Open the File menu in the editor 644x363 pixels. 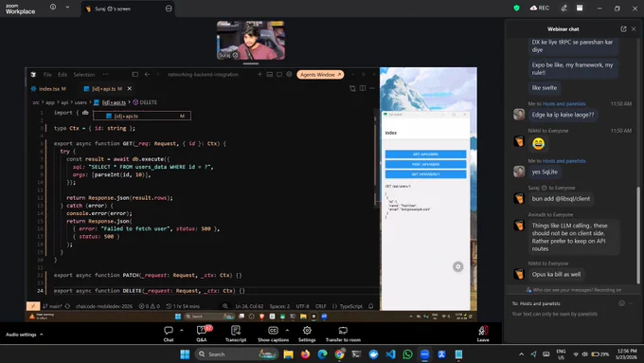47,75
